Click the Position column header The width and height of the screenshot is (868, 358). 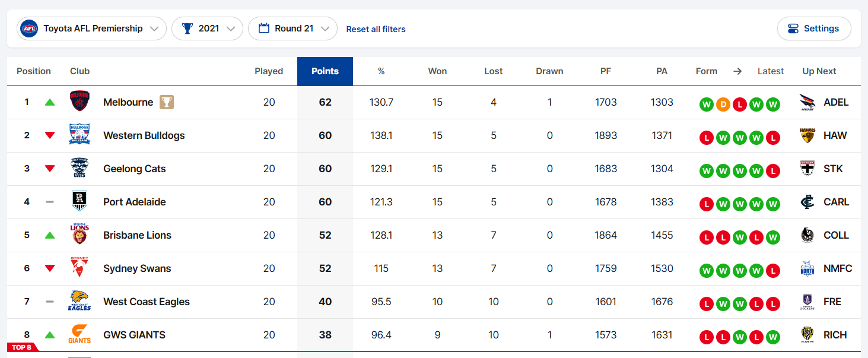coord(34,71)
